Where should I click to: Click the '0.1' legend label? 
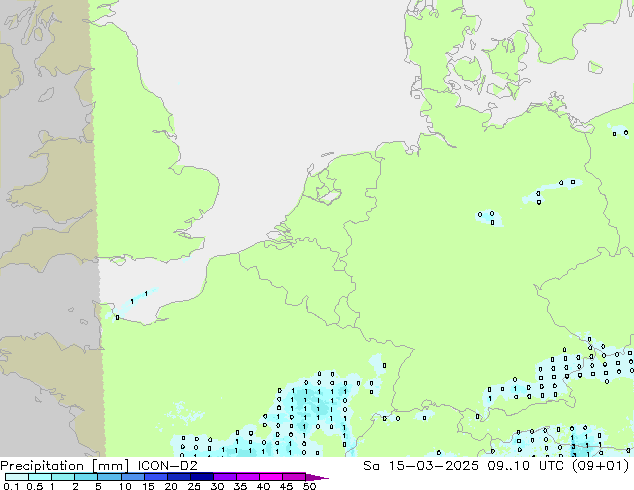click(x=11, y=486)
